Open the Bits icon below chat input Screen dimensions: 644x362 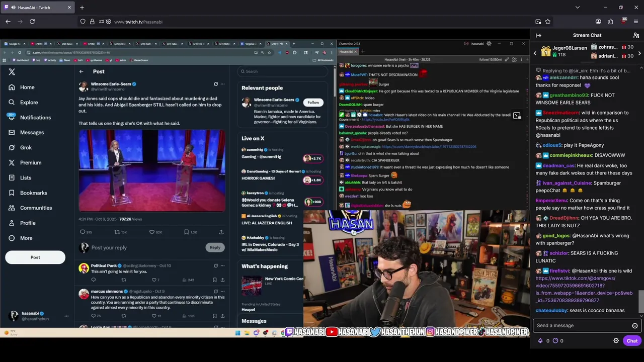pos(541,341)
